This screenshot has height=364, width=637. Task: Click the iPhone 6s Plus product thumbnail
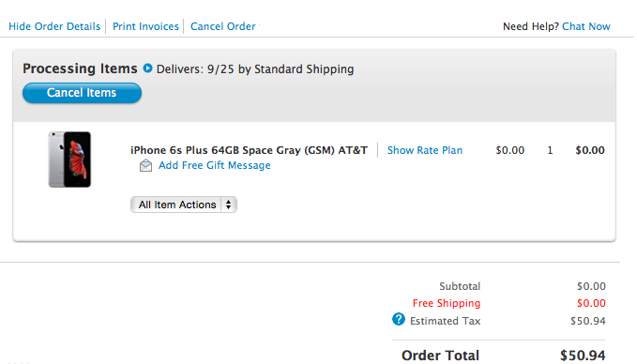coord(69,159)
